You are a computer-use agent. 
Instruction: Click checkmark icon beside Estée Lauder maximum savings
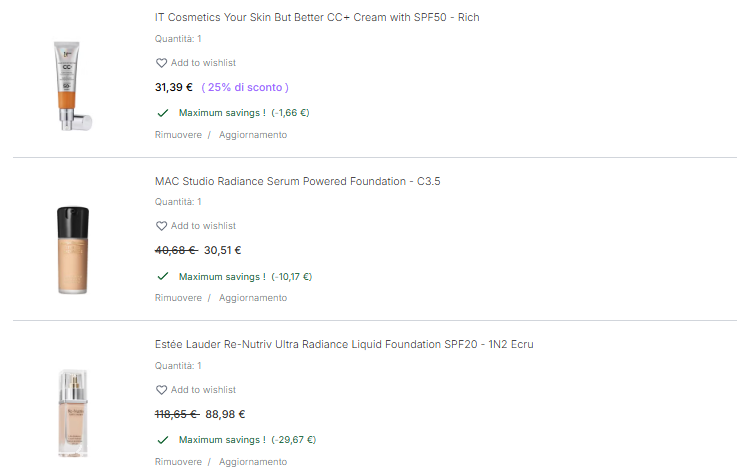click(163, 440)
